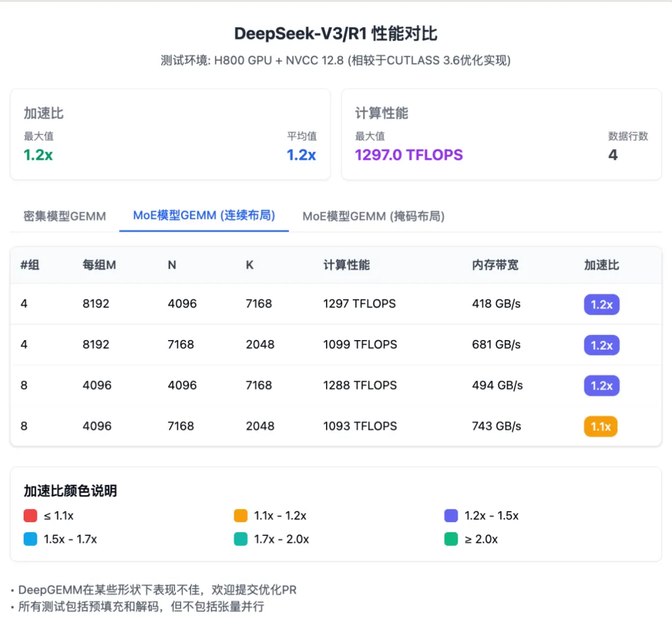Click the 1.2x badge in the 1288 TFLOPS row

pos(602,386)
